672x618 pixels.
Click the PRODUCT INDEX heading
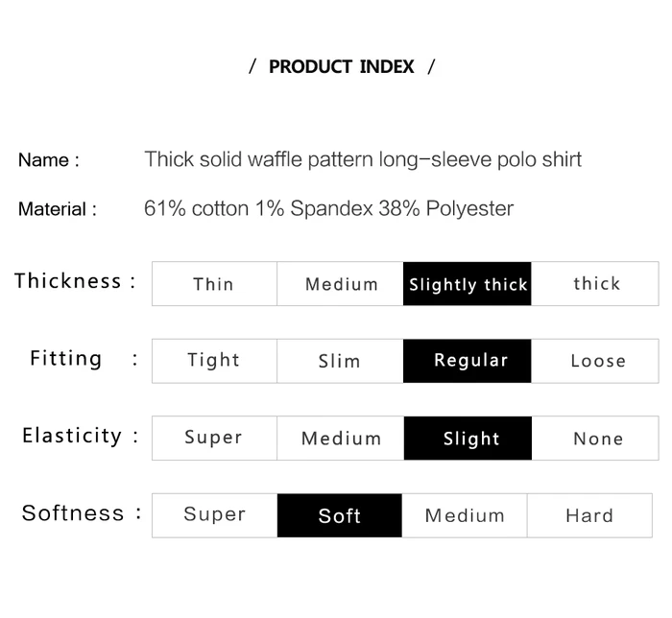[x=342, y=66]
